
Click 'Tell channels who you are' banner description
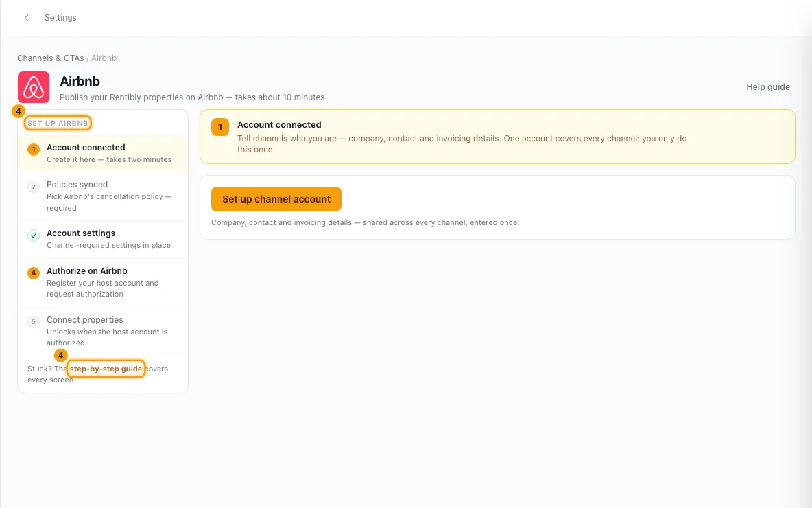tap(462, 144)
